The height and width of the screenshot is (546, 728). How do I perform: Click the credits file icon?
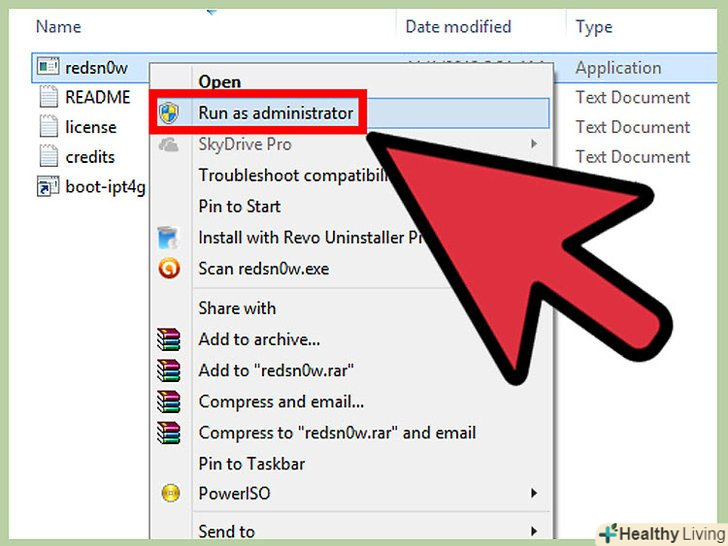click(48, 156)
